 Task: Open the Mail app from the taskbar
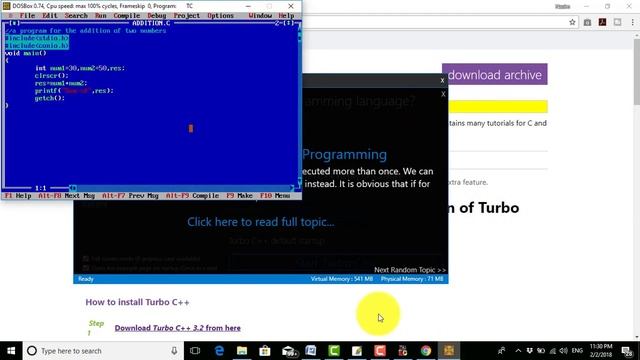point(289,351)
